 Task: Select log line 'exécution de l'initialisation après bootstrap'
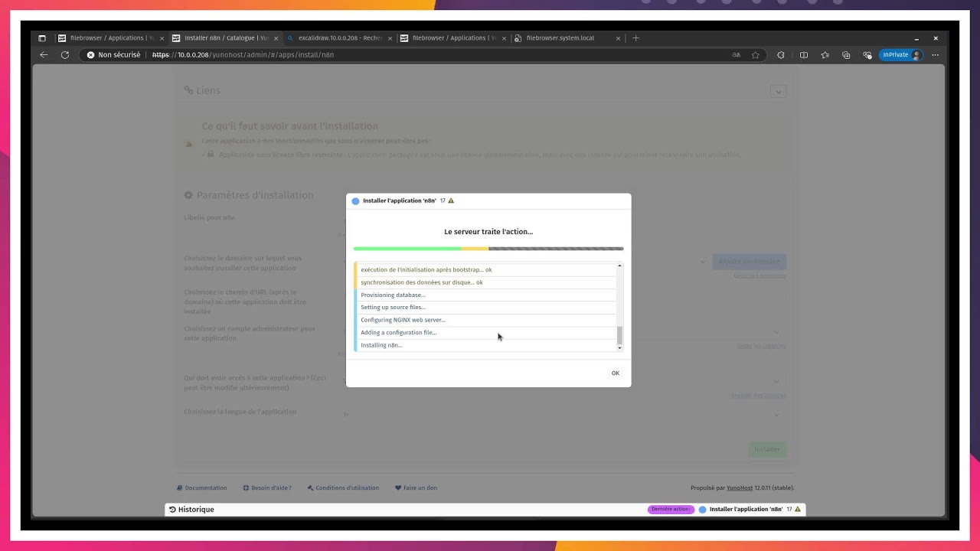(485, 269)
